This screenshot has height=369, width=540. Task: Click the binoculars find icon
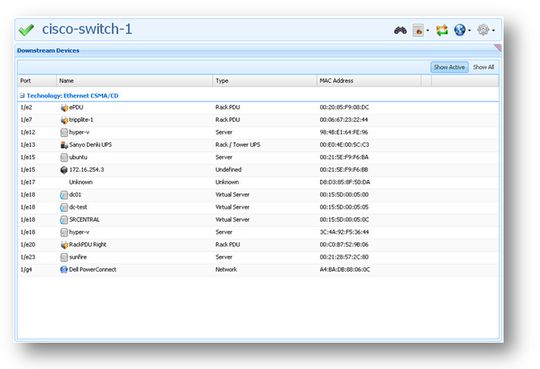[400, 30]
